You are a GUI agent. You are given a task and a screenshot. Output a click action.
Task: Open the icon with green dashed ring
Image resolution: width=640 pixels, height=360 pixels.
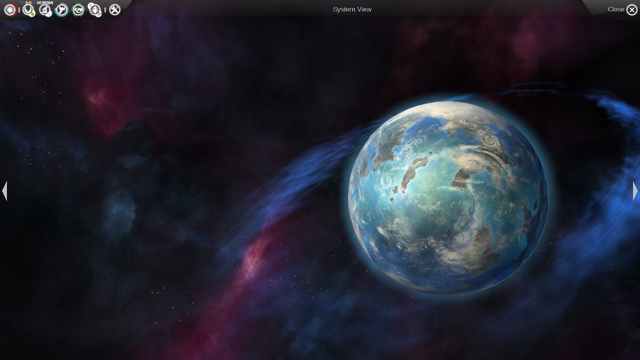tap(78, 9)
